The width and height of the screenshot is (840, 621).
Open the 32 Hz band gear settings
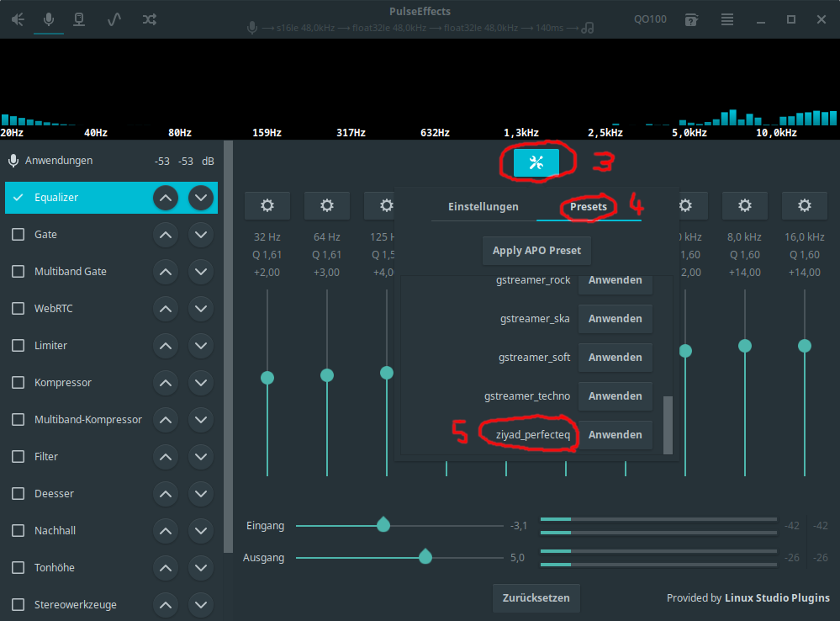tap(267, 205)
